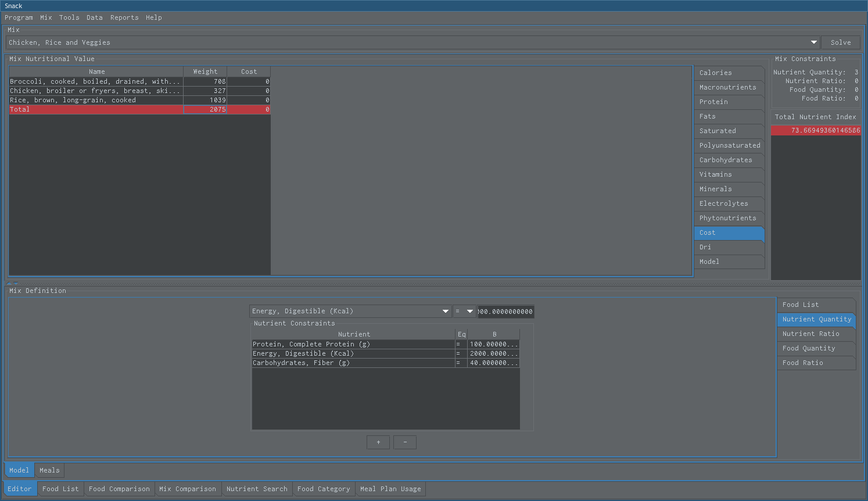Select the Phytonutrients tab
This screenshot has width=868, height=501.
point(729,218)
